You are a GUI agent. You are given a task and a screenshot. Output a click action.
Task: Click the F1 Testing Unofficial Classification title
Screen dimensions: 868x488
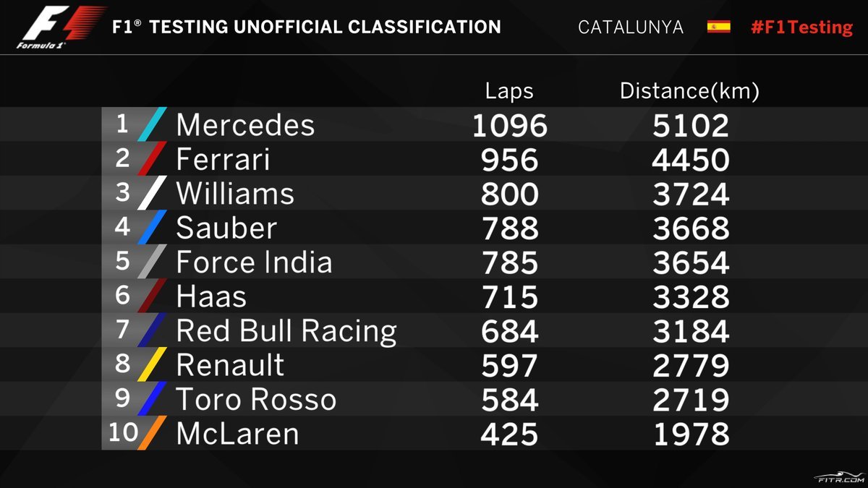307,27
